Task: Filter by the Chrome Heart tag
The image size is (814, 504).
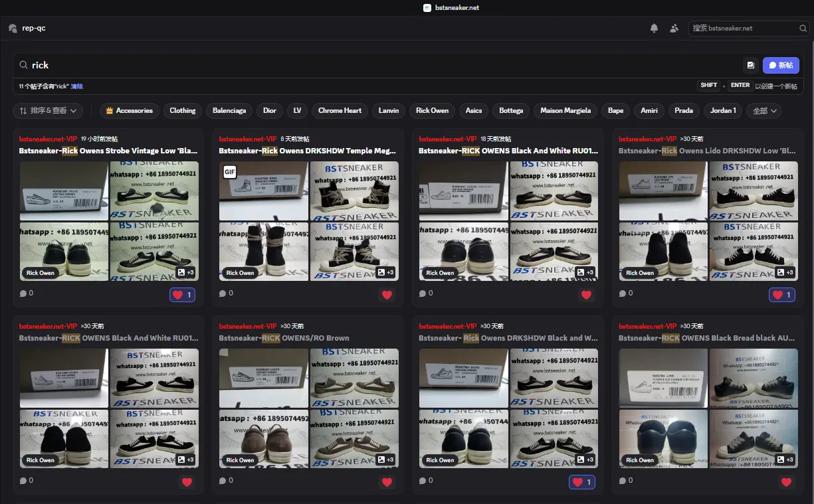Action: click(340, 110)
